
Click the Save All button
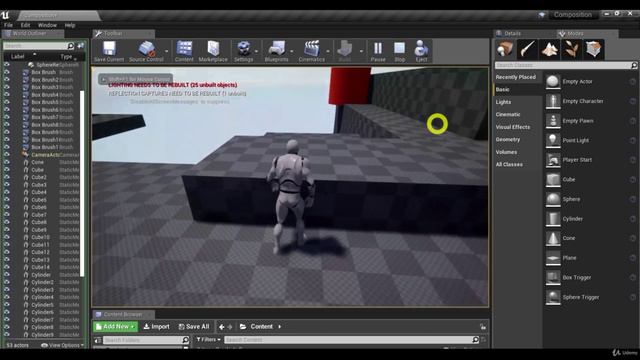pos(194,327)
